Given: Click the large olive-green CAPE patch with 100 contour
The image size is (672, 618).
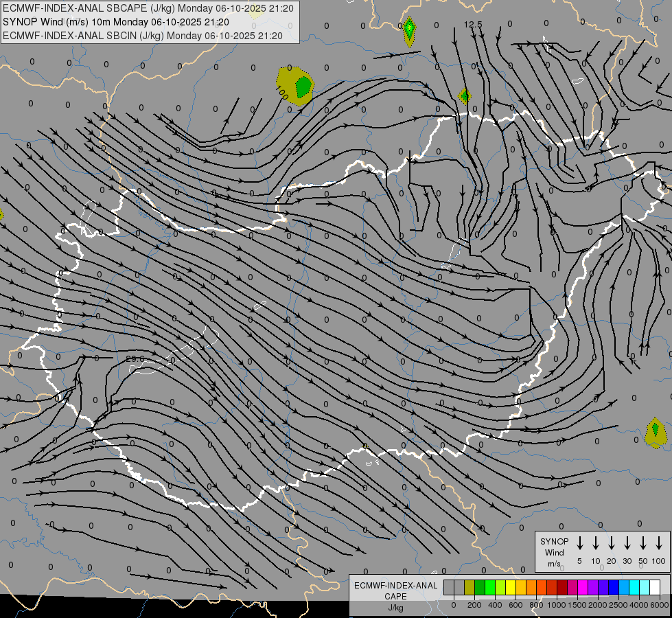Looking at the screenshot, I should coord(295,86).
